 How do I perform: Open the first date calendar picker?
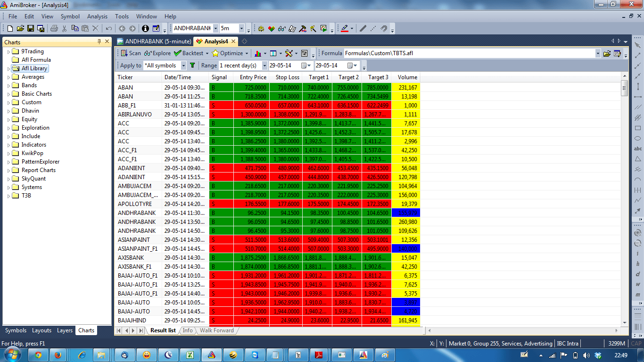click(x=305, y=66)
